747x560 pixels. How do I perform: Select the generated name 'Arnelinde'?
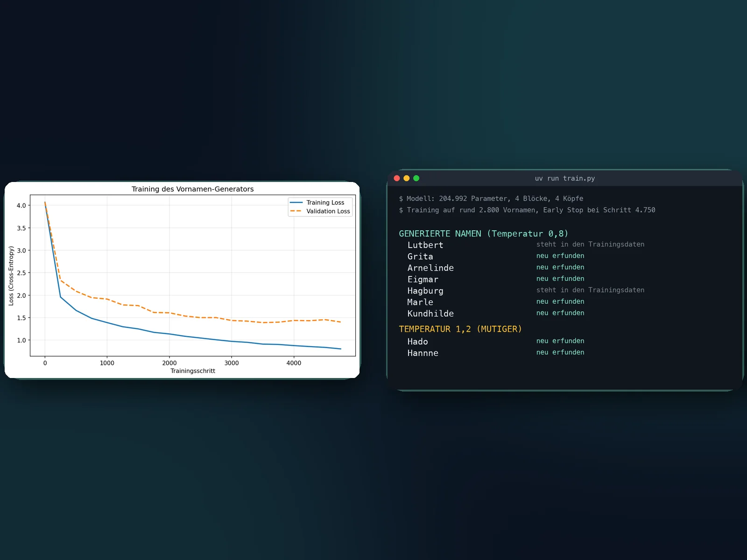click(430, 268)
